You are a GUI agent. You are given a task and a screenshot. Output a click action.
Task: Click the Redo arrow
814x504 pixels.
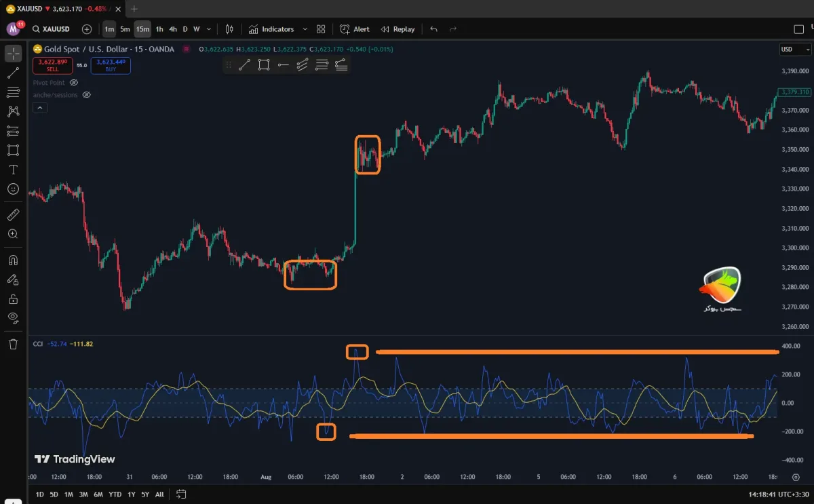(x=453, y=29)
